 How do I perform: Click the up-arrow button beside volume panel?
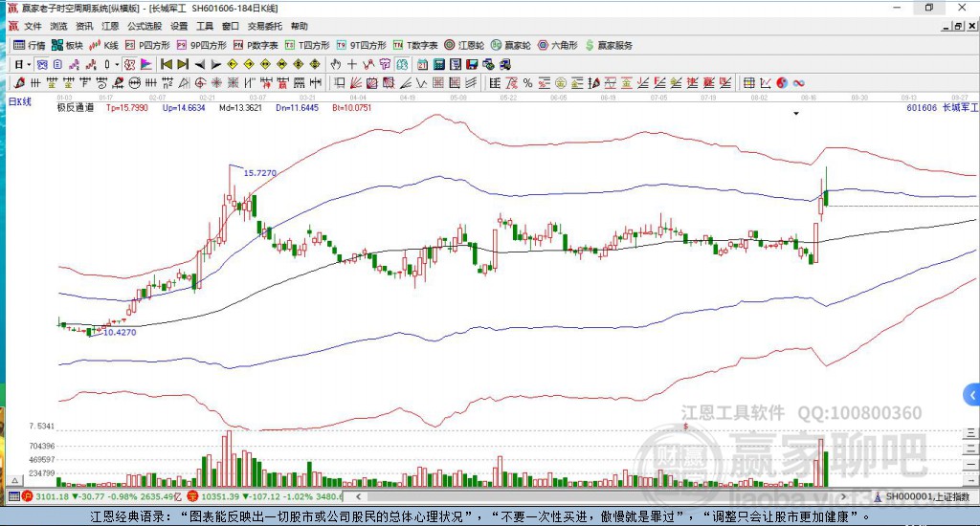click(x=15, y=480)
